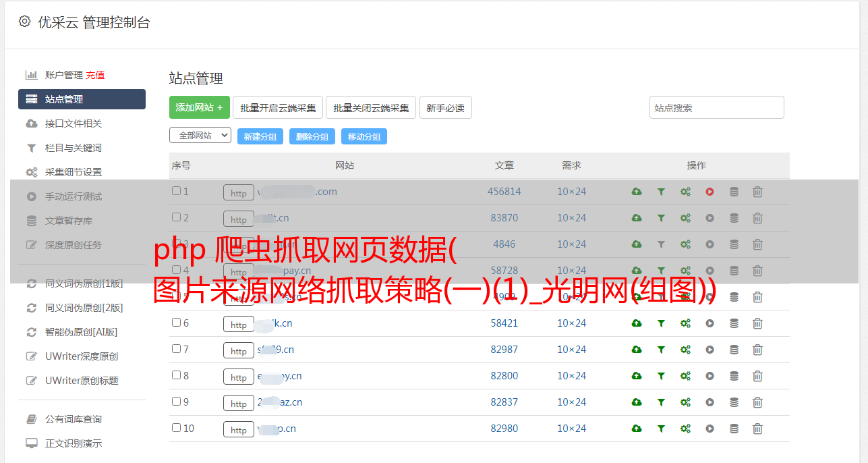Click the cloud upload icon in row 1
Viewport: 868px width, 463px height.
click(637, 192)
